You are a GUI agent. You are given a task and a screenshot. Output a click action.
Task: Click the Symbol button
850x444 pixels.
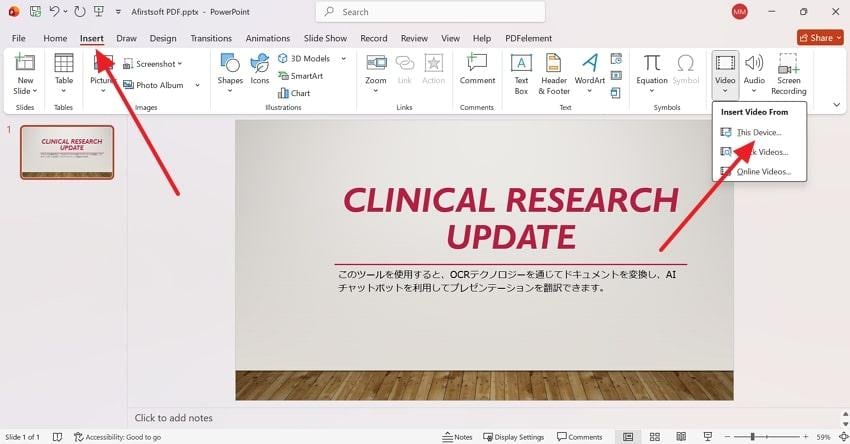pyautogui.click(x=686, y=69)
